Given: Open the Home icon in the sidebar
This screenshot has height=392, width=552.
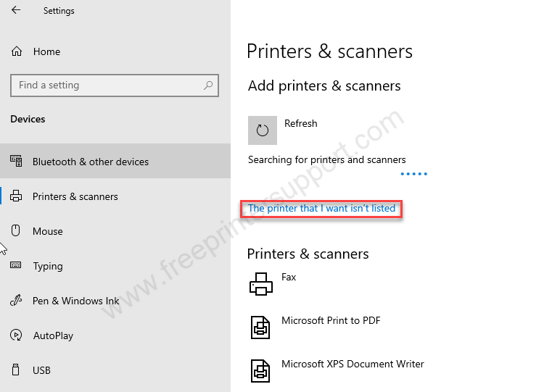Looking at the screenshot, I should tap(17, 51).
